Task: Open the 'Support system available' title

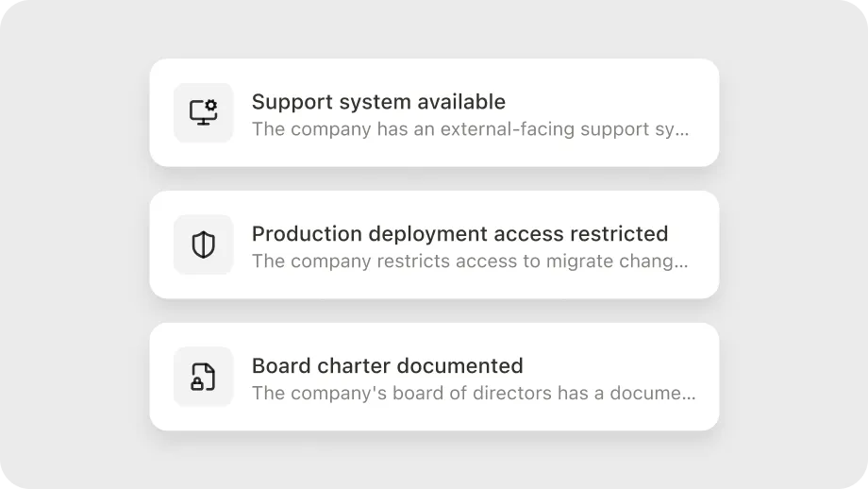Action: click(x=378, y=102)
